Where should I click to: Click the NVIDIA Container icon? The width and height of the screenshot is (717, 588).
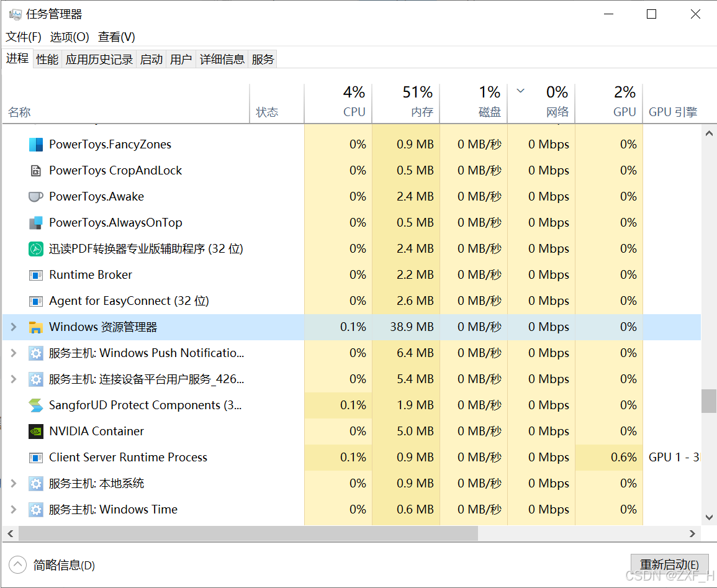pyautogui.click(x=35, y=431)
